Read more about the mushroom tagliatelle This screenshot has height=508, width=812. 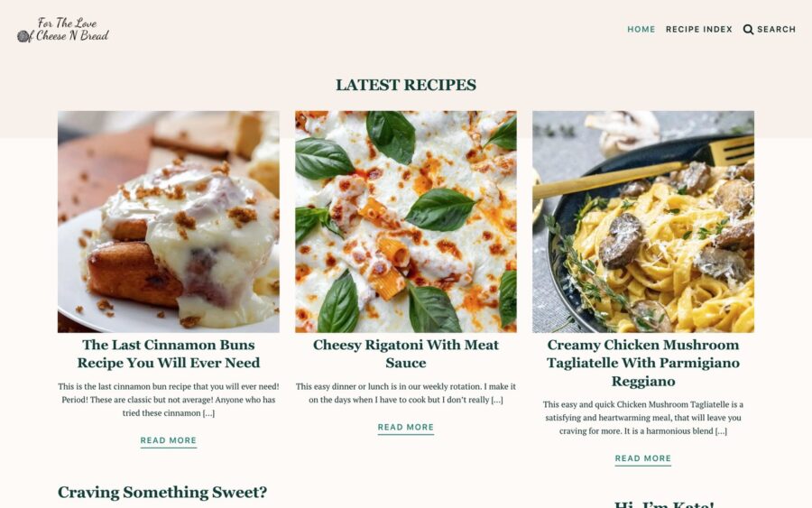click(643, 458)
